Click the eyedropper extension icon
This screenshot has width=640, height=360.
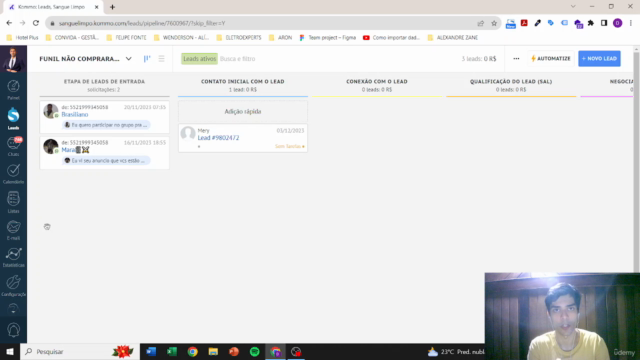pos(538,23)
